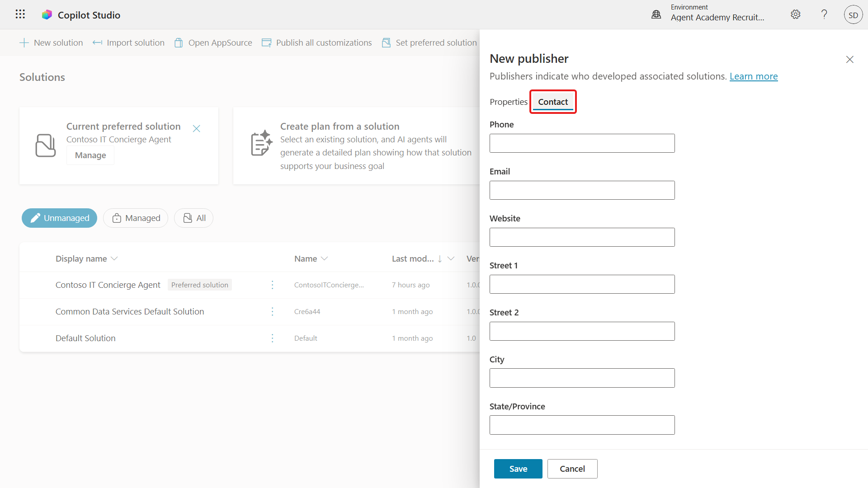Close the New publisher panel
This screenshot has width=868, height=488.
(849, 59)
